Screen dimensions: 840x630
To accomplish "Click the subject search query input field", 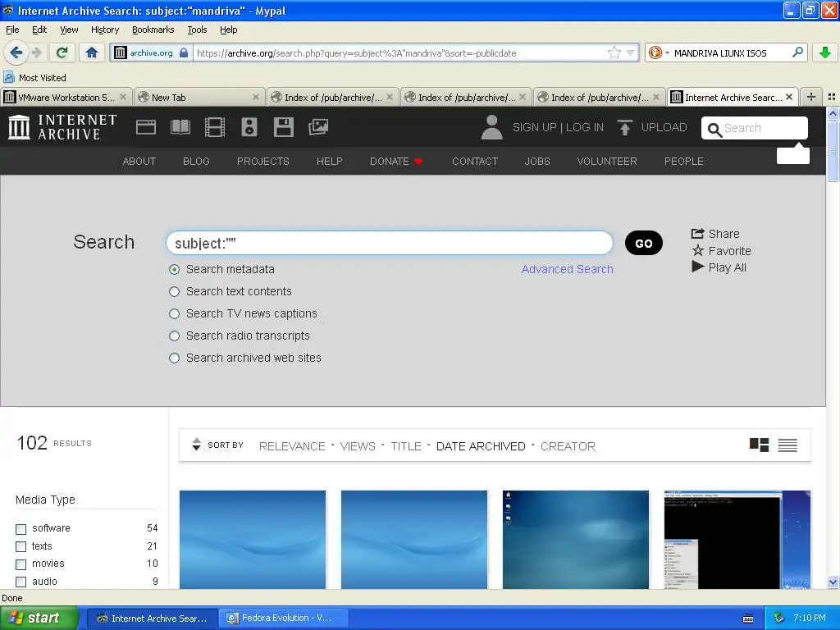I will click(x=390, y=243).
